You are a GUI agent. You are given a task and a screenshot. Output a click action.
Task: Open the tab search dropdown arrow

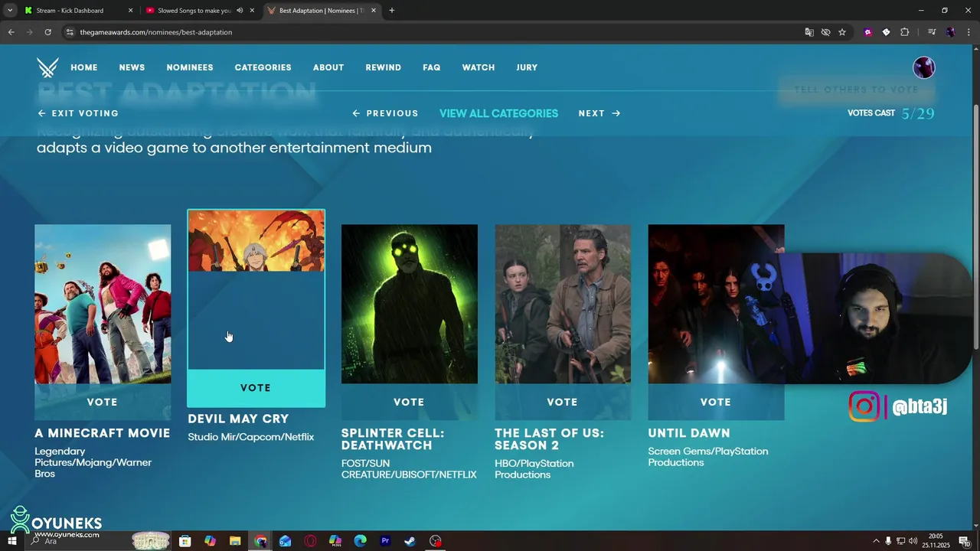(9, 11)
